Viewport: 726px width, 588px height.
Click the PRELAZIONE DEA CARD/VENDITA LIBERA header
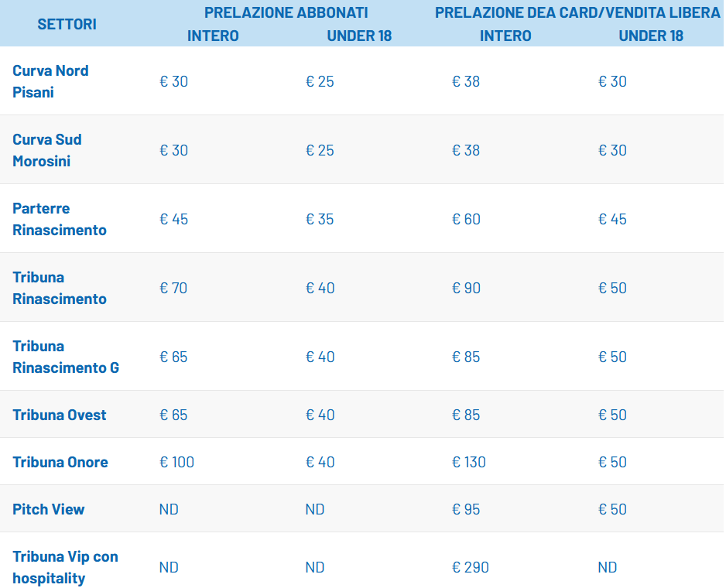coord(577,12)
